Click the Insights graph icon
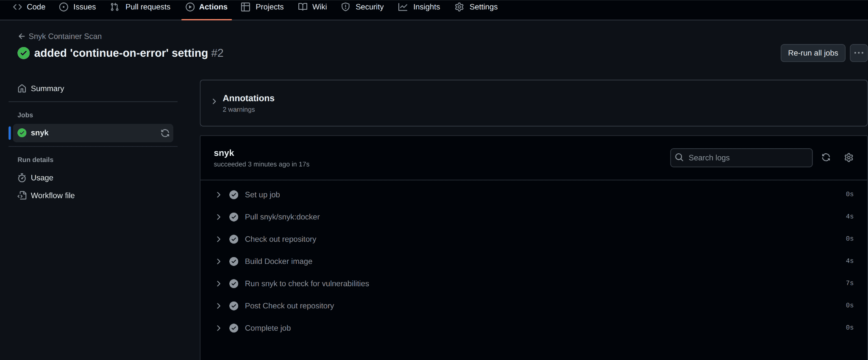Image resolution: width=868 pixels, height=360 pixels. pyautogui.click(x=403, y=7)
